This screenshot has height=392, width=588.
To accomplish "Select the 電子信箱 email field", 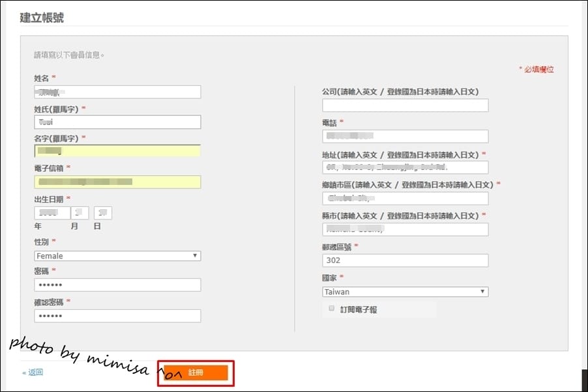I will [x=117, y=182].
